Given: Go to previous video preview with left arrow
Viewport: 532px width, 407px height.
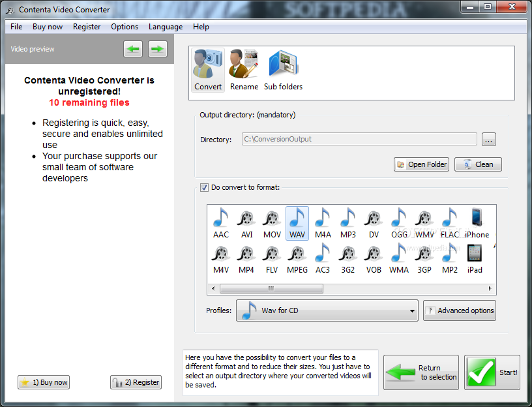Looking at the screenshot, I should pos(133,49).
